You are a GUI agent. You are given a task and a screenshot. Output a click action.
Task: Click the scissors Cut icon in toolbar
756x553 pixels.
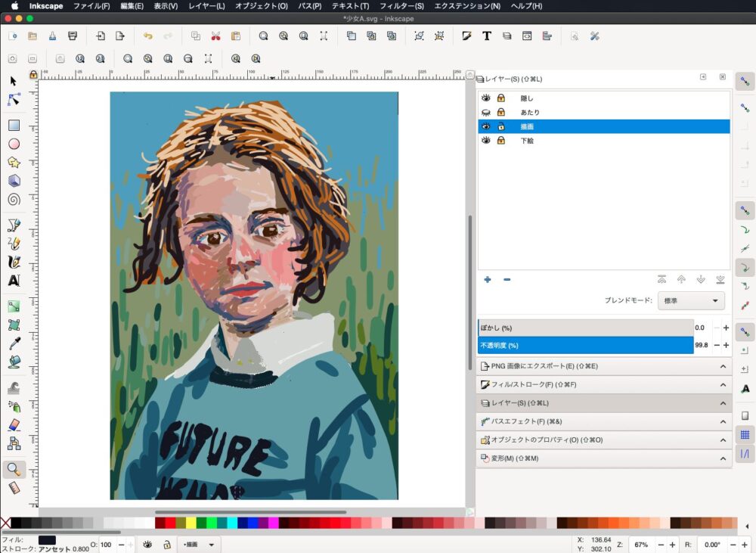pyautogui.click(x=215, y=36)
